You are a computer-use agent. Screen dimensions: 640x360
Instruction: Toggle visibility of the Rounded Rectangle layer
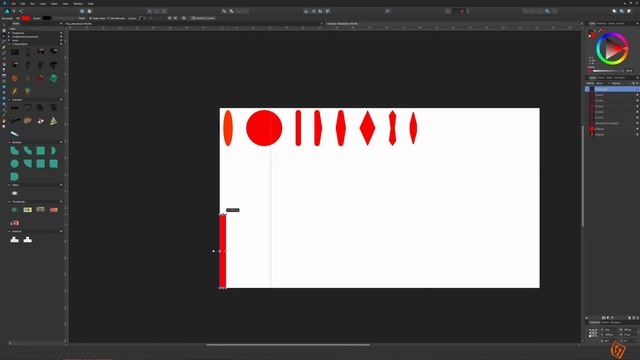637,123
